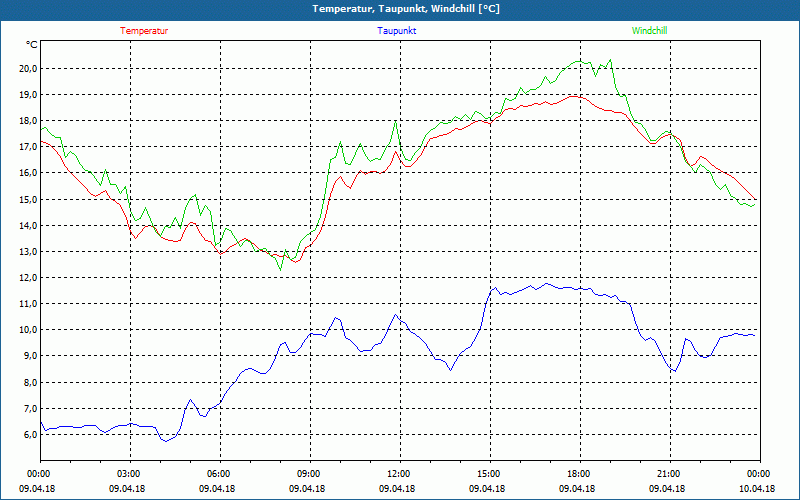Viewport: 800px width, 500px height.
Task: Click the 18,0 value on the y-axis
Action: pyautogui.click(x=26, y=121)
